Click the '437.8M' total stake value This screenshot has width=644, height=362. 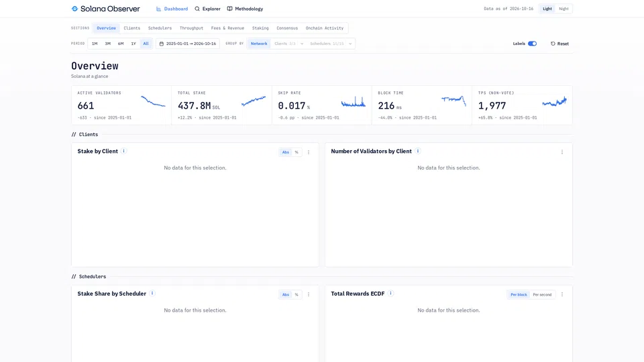pos(195,106)
